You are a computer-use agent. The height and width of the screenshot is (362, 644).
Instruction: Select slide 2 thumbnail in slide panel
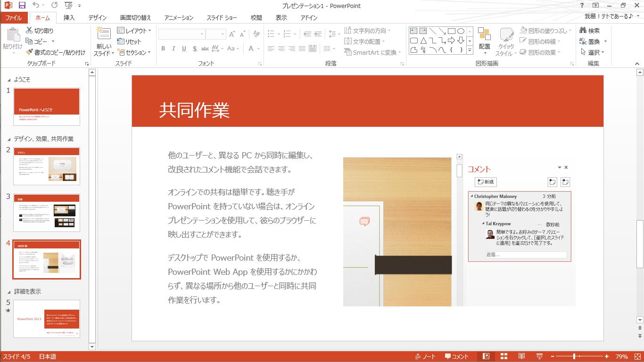click(47, 166)
